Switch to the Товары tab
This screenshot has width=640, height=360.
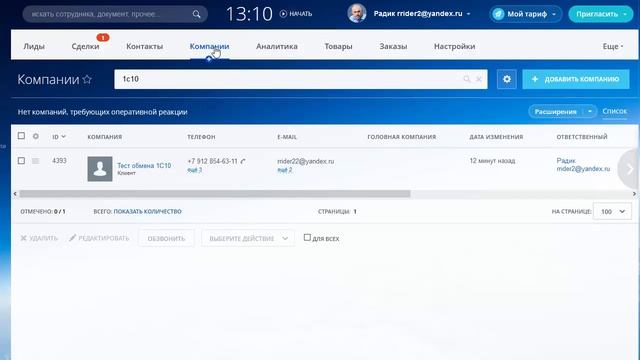[338, 47]
